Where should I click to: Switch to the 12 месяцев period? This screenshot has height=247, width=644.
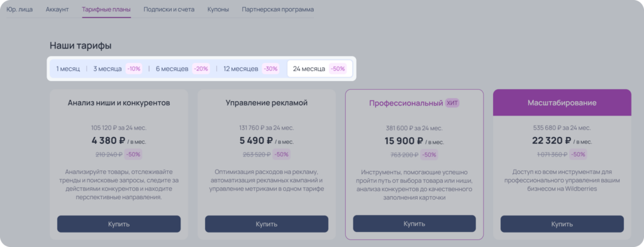point(251,69)
